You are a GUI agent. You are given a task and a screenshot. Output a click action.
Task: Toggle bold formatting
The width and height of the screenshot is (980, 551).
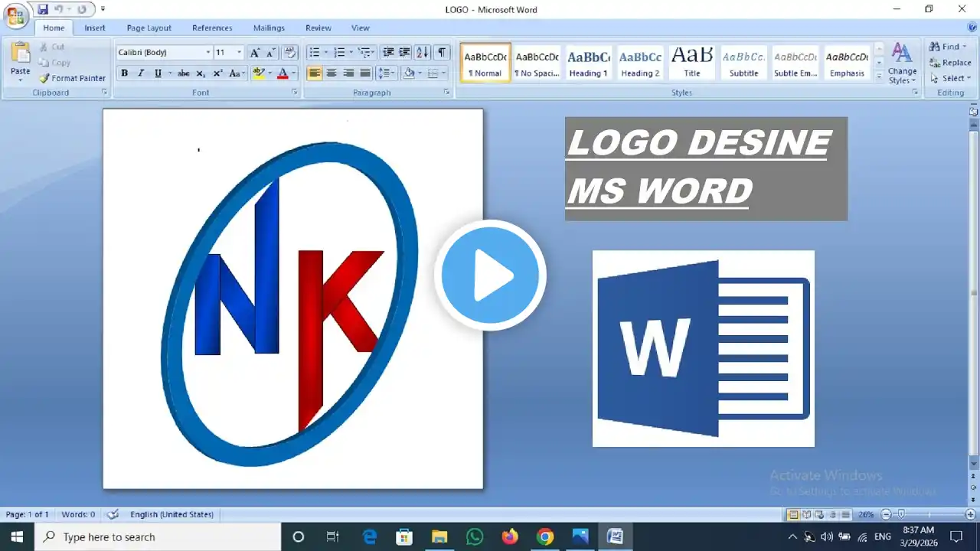[x=124, y=73]
